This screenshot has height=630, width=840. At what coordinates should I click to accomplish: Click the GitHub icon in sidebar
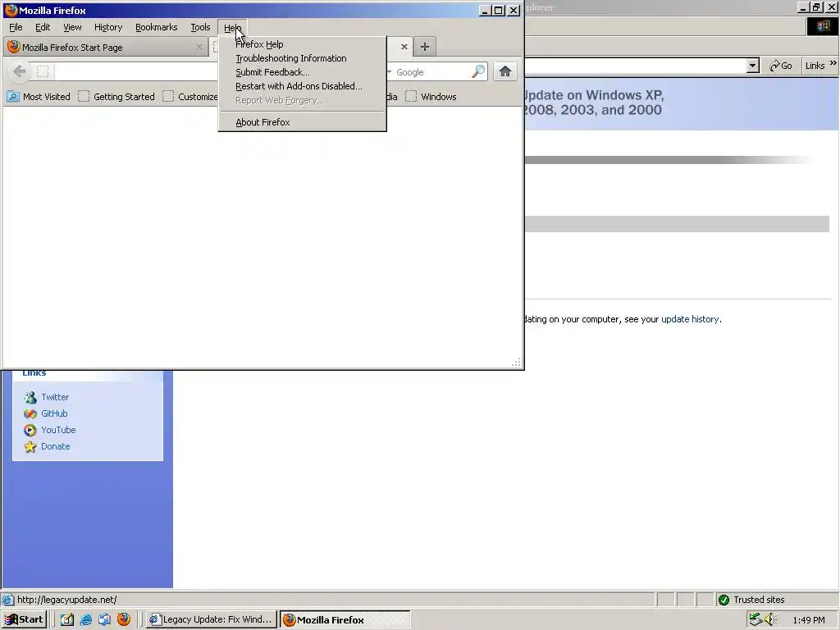click(30, 413)
